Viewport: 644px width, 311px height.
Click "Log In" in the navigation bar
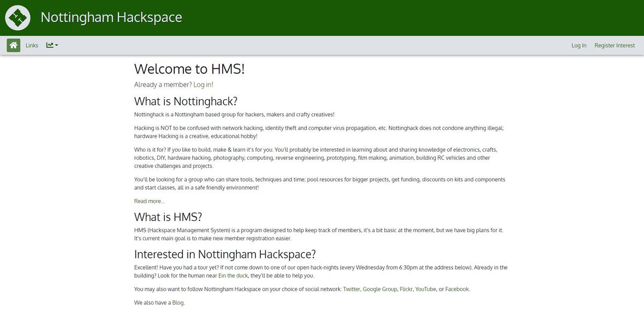coord(579,46)
